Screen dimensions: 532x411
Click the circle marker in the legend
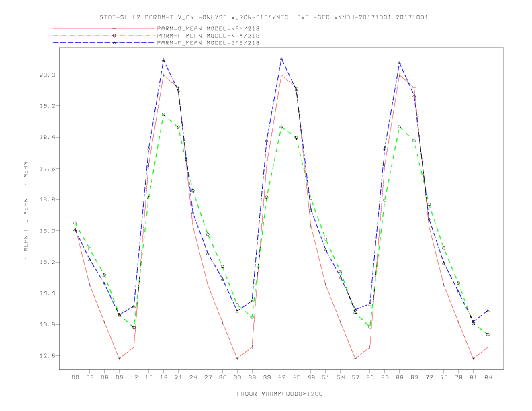point(114,36)
